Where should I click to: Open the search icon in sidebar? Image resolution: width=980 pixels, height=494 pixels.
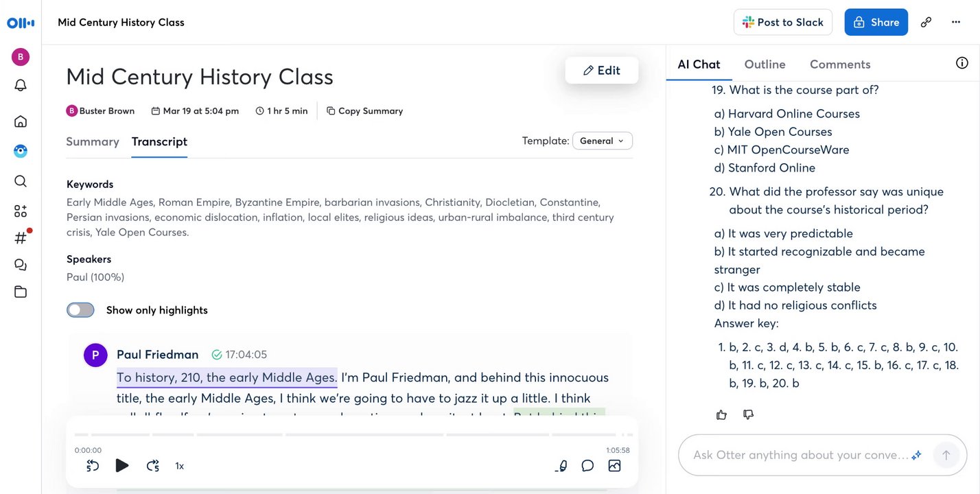tap(21, 181)
